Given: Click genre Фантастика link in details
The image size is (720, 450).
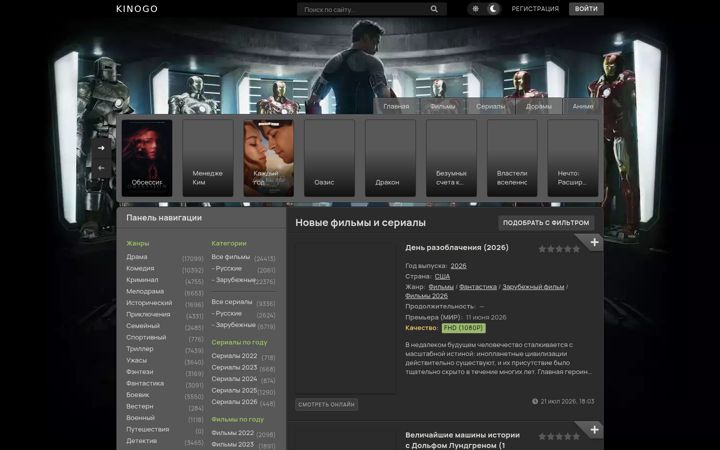Looking at the screenshot, I should pyautogui.click(x=478, y=287).
